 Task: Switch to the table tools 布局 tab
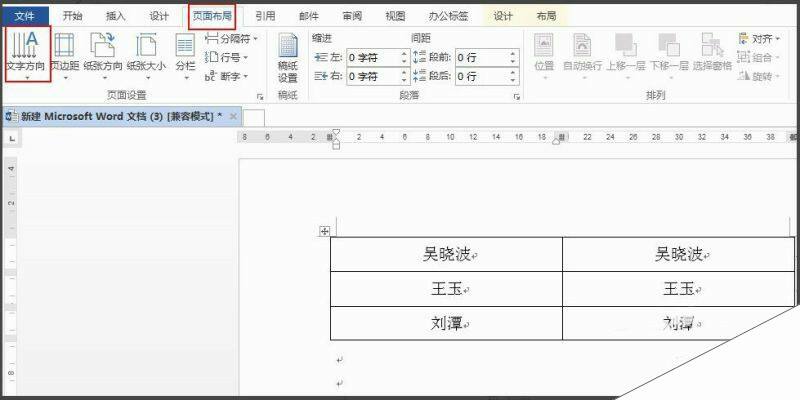pyautogui.click(x=546, y=16)
